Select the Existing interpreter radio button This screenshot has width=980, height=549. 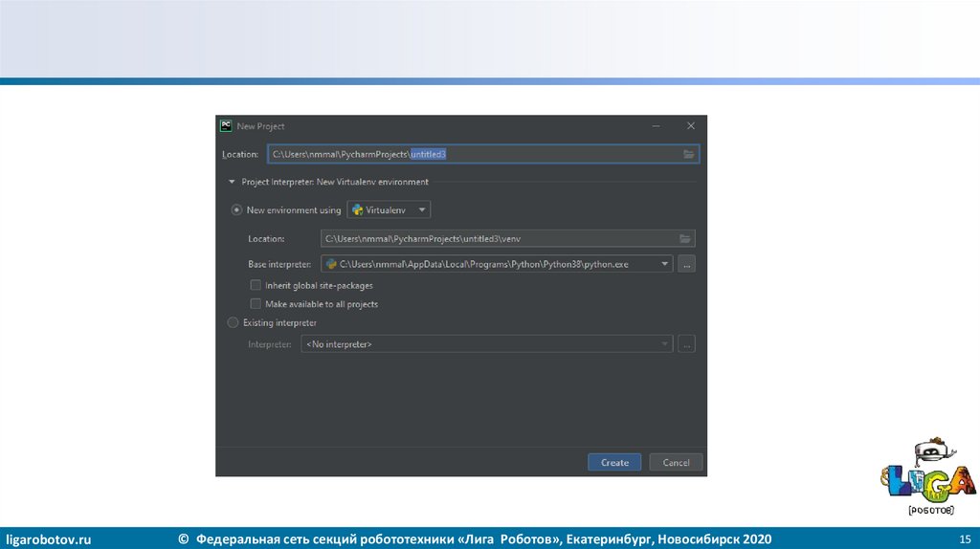pyautogui.click(x=234, y=323)
